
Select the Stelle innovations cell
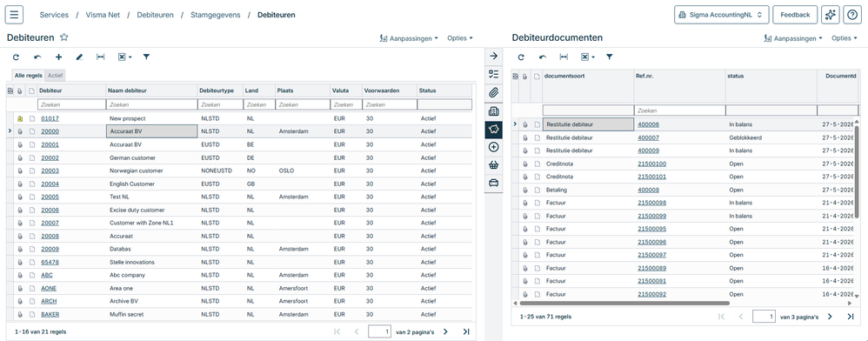(151, 263)
